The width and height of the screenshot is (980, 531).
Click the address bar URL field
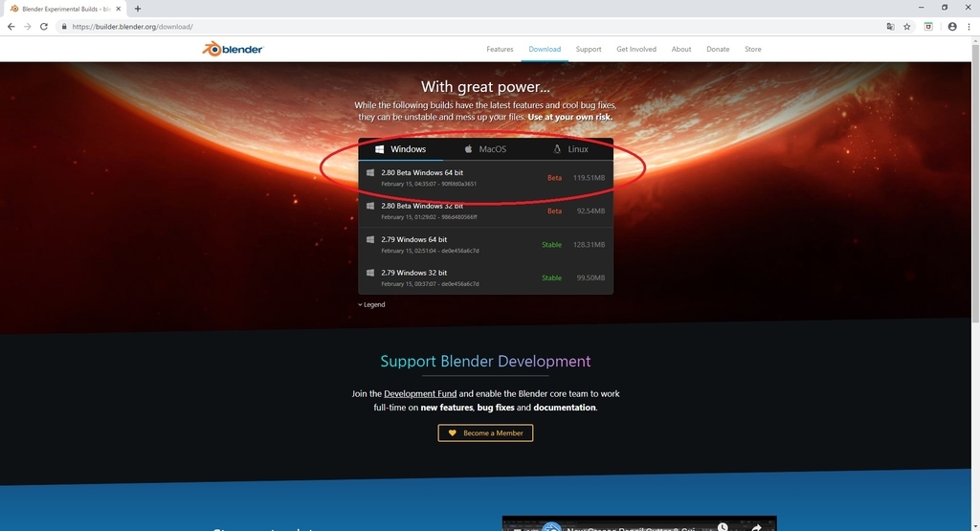click(x=469, y=26)
